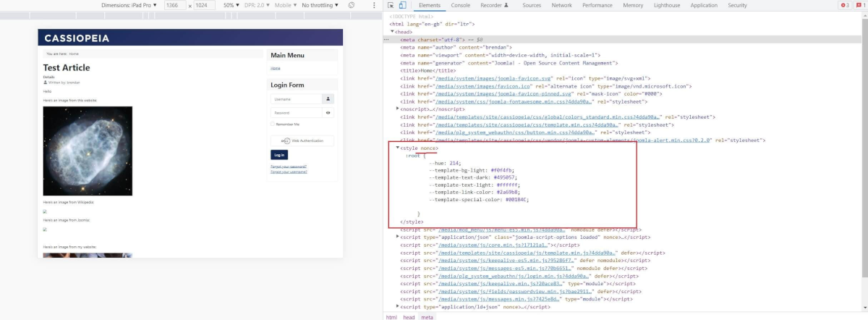Click the Forgot your password link
Image resolution: width=868 pixels, height=320 pixels.
289,167
